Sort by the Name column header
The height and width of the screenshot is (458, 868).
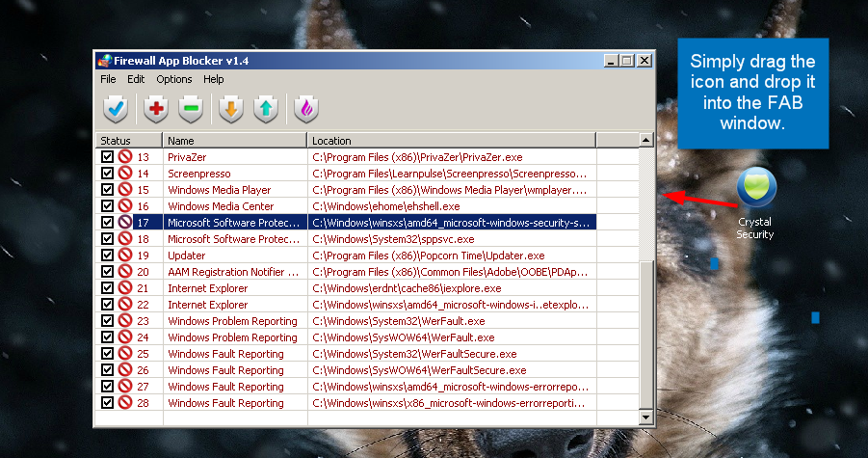coord(235,141)
